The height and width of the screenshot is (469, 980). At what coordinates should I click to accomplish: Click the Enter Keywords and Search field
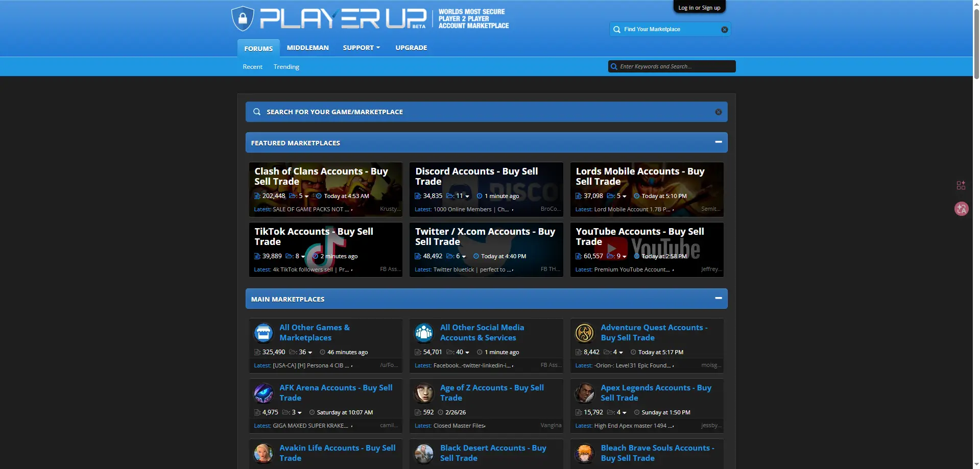pos(674,66)
